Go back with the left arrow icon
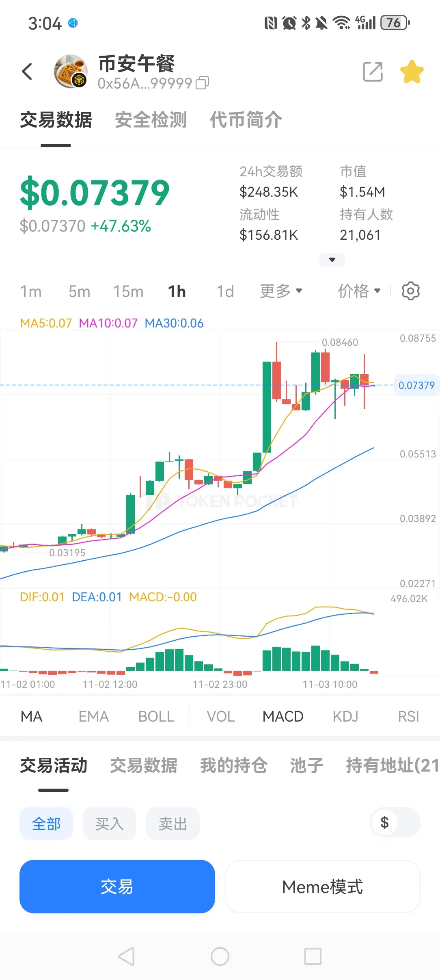Screen dimensions: 440x980 pos(27,72)
